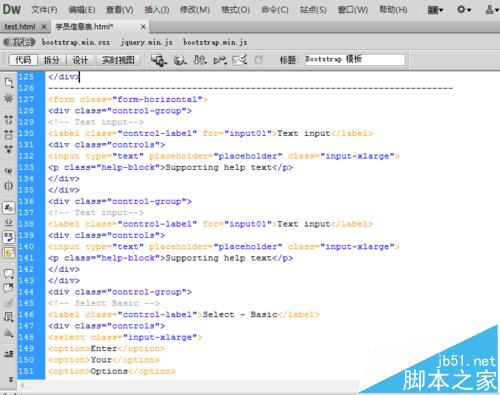Open the W3C Validation dropdown icon
This screenshot has width=500, height=395.
(x=220, y=60)
